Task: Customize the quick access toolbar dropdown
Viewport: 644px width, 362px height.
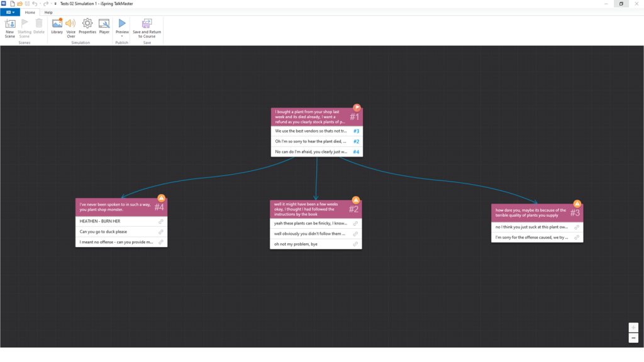Action: click(x=55, y=4)
